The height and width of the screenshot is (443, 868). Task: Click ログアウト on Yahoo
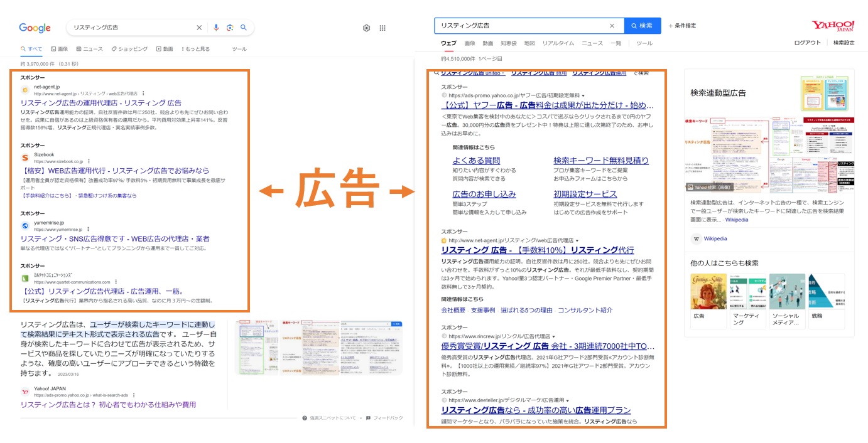[808, 43]
